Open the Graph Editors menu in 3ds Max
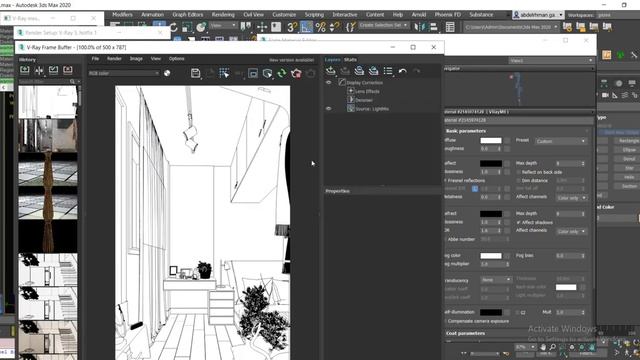 187,14
